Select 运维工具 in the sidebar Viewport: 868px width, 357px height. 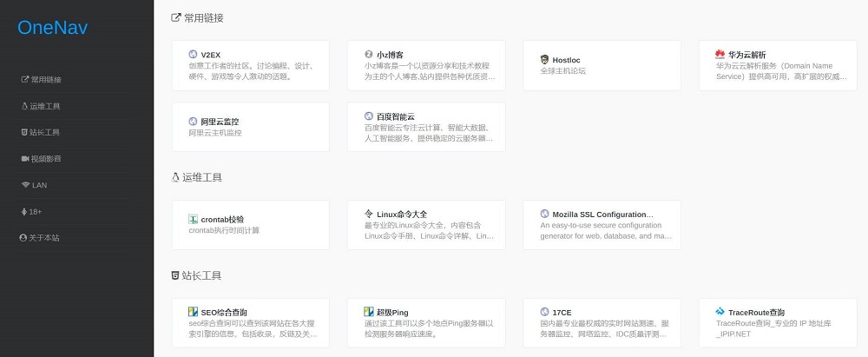pyautogui.click(x=41, y=106)
